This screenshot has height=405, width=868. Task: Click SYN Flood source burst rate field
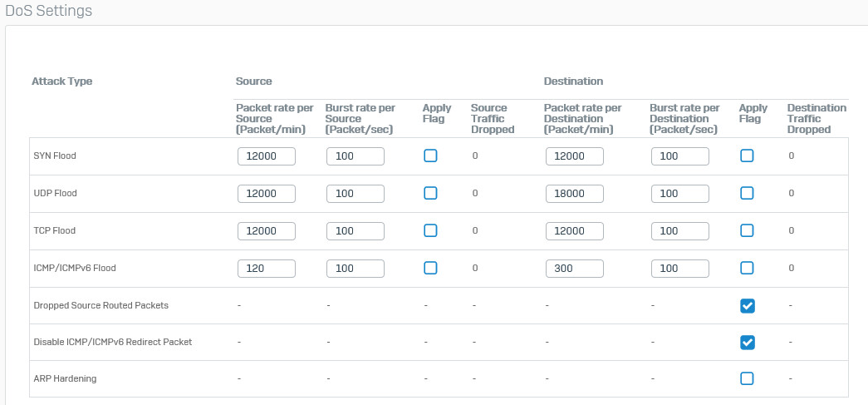[356, 156]
